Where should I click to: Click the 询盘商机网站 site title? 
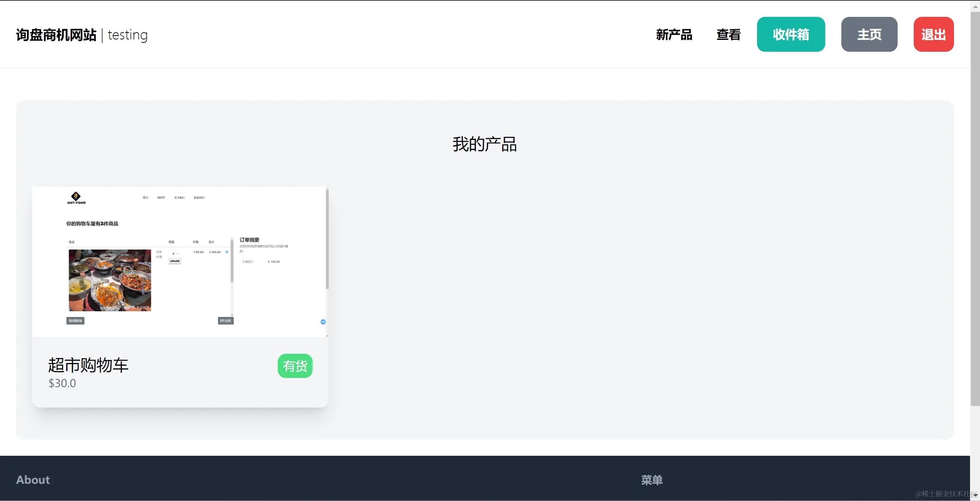(x=56, y=35)
